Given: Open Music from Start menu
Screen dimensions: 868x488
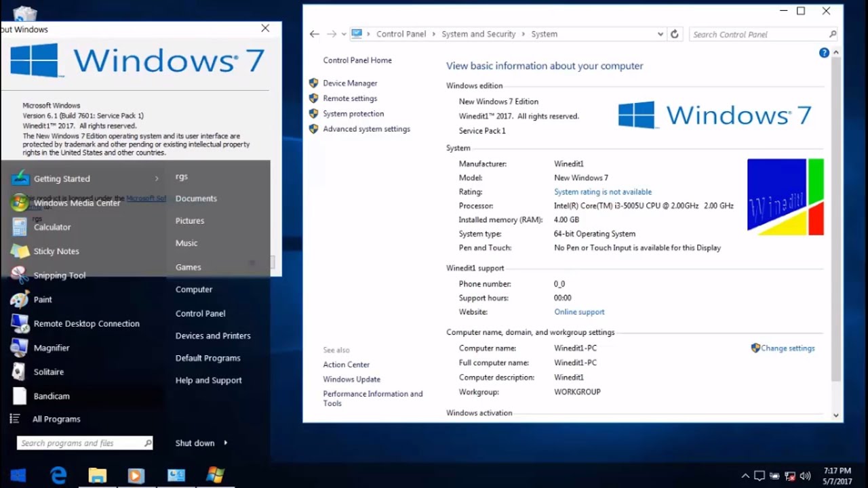Looking at the screenshot, I should (186, 243).
